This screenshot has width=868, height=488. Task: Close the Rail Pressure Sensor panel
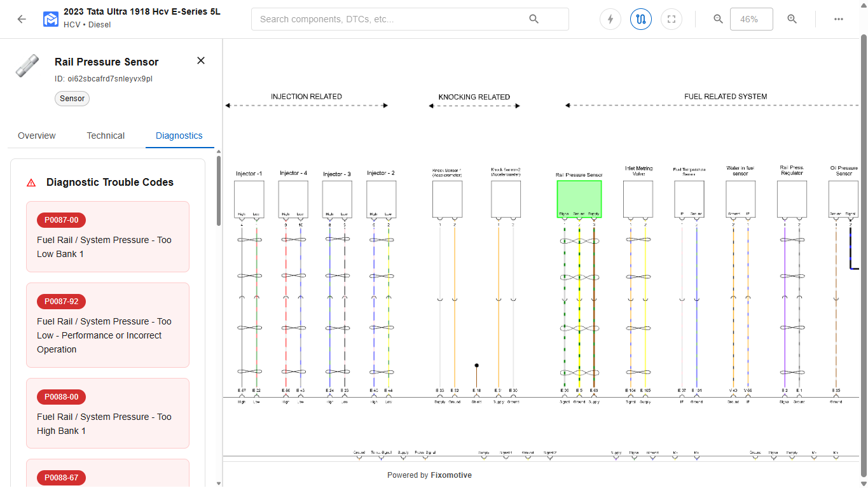pyautogui.click(x=200, y=60)
